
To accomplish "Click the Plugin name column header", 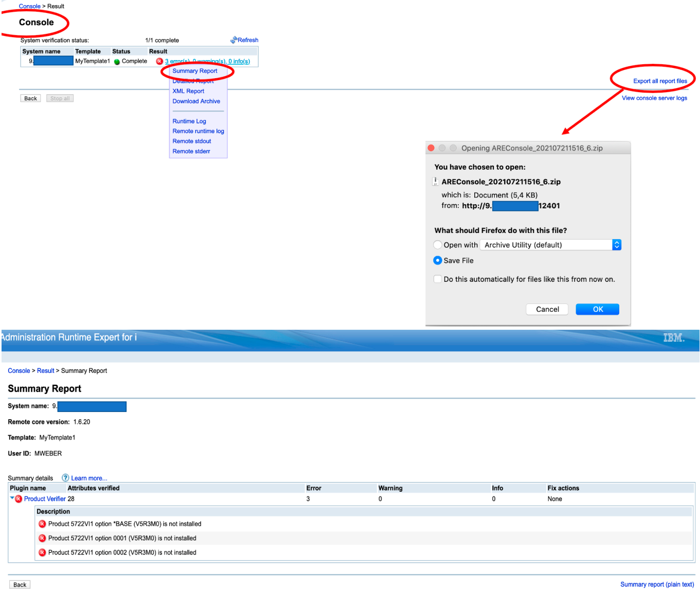I will point(28,488).
